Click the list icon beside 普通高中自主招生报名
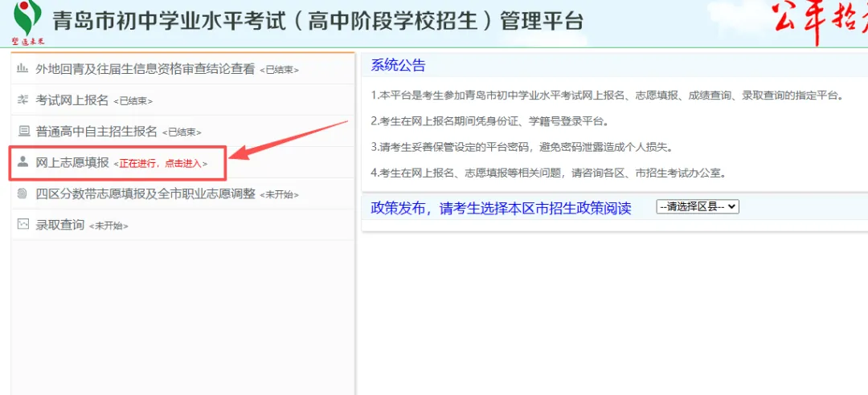Viewport: 868px width, 395px height. [23, 131]
